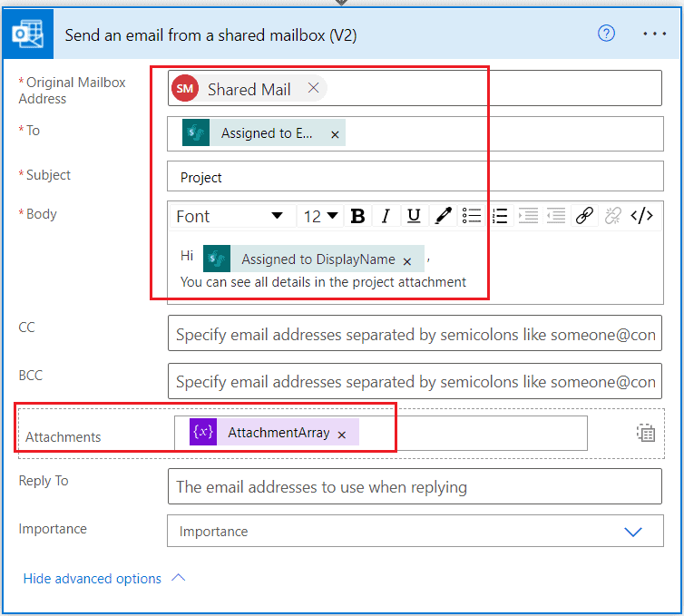Remove the Assigned to DisplayName token
Image resolution: width=684 pixels, height=616 pixels.
407,261
